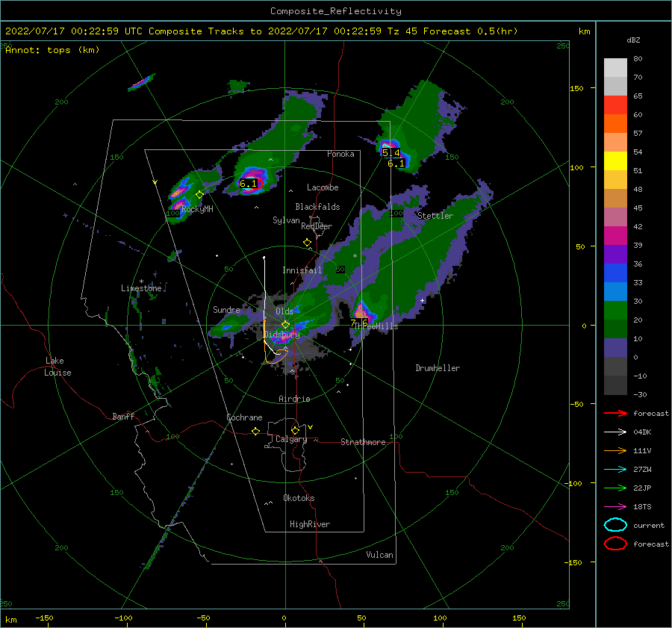Click the 7.6 storm top near ThreeHills
The image size is (672, 628).
click(x=359, y=323)
